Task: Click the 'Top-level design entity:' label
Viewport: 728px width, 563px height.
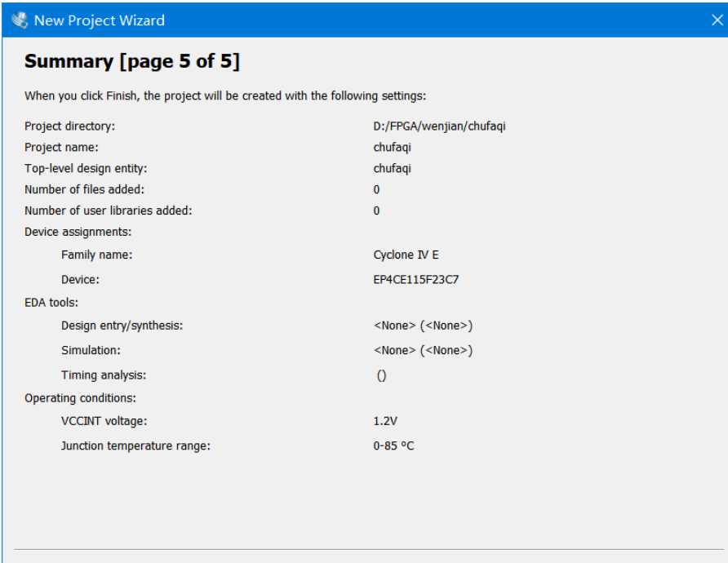Action: tap(86, 168)
